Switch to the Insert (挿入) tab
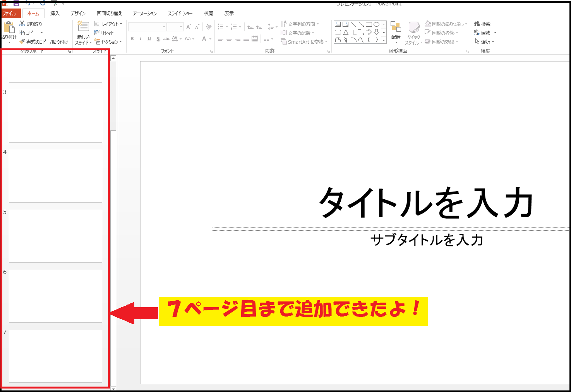 click(x=55, y=14)
